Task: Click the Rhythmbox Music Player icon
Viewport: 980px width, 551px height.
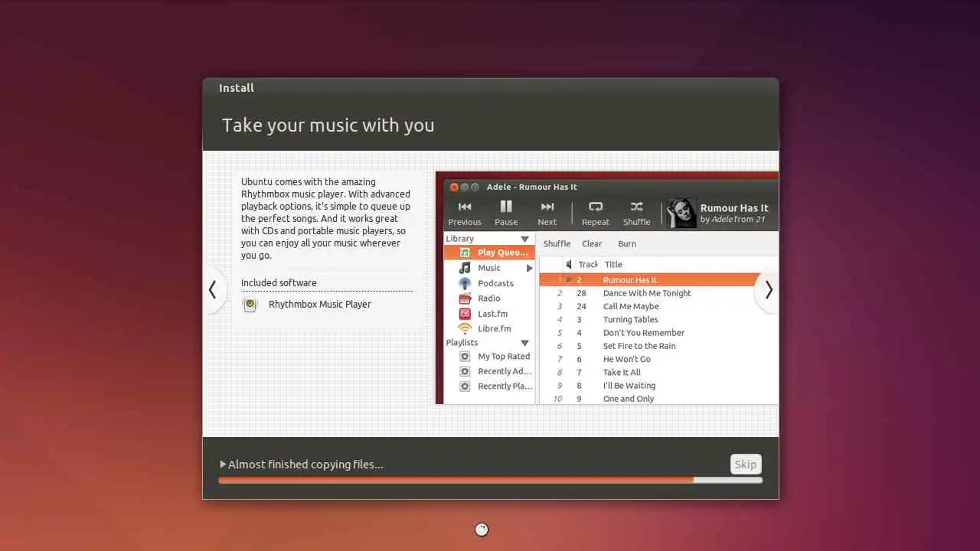Action: (250, 305)
